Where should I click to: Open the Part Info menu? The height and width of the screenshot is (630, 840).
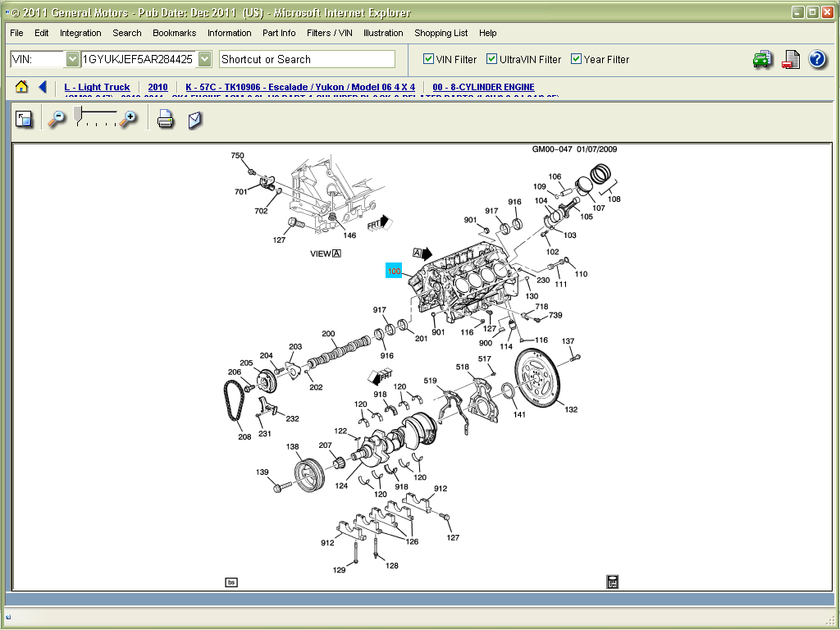pos(279,33)
